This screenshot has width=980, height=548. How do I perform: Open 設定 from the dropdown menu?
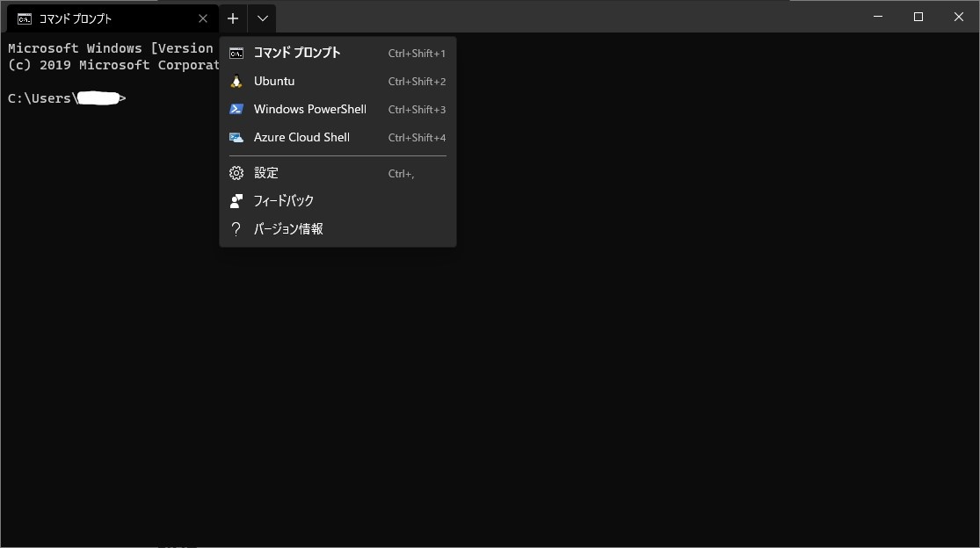coord(338,173)
